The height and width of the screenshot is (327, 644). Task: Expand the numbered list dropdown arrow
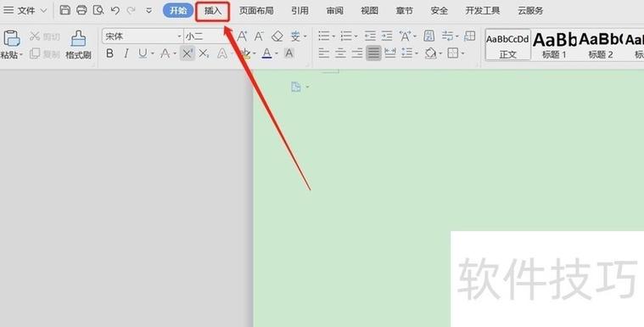pos(356,37)
